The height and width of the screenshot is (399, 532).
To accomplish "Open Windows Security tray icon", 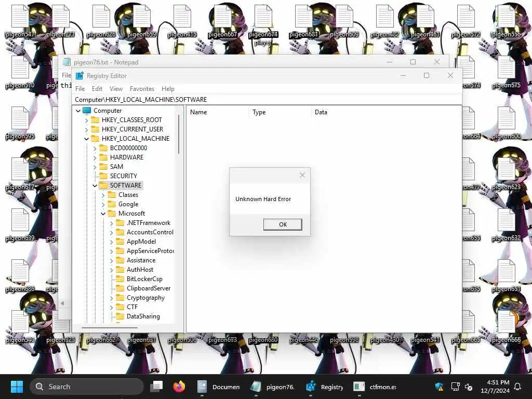I will click(439, 387).
